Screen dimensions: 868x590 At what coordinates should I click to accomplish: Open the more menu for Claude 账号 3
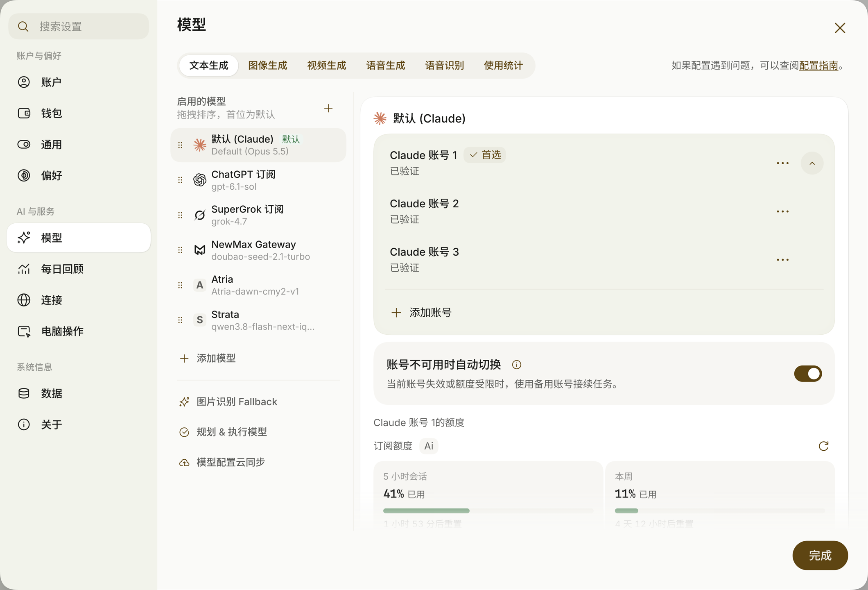[782, 260]
